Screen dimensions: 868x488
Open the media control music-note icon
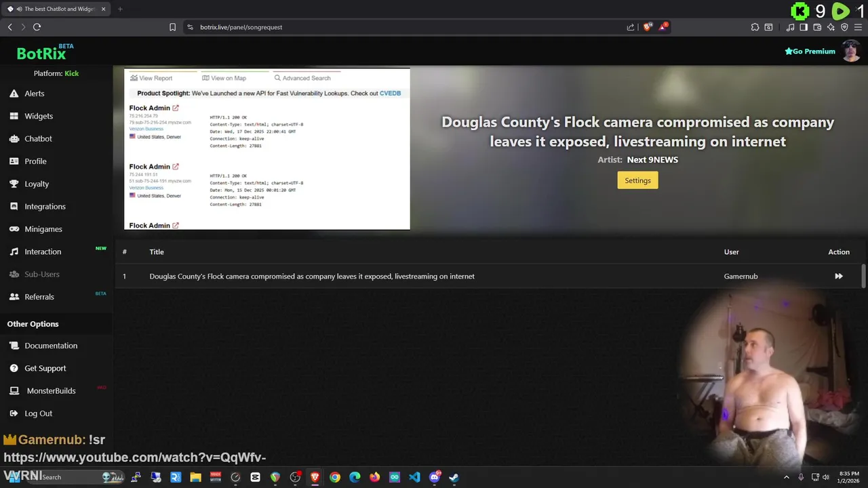point(790,27)
